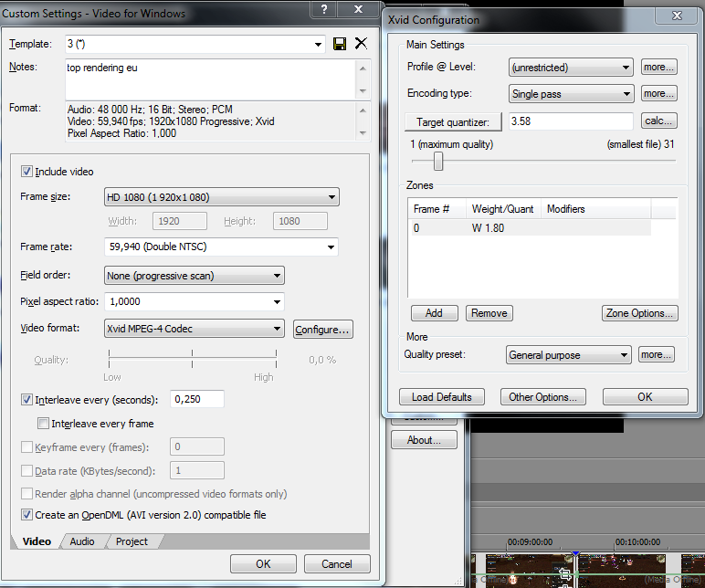705x588 pixels.
Task: Click the 00:09:00:00 timeline ruler mark
Action: 530,542
